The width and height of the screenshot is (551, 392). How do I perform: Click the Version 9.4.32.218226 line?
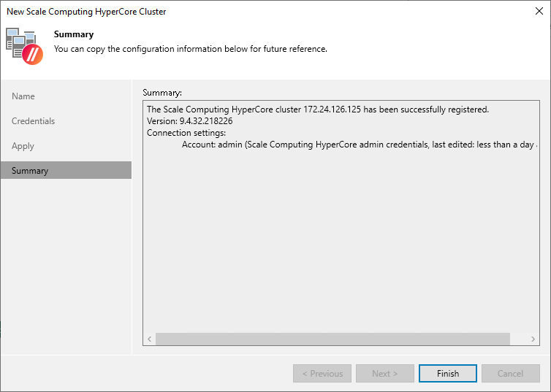[x=189, y=121]
